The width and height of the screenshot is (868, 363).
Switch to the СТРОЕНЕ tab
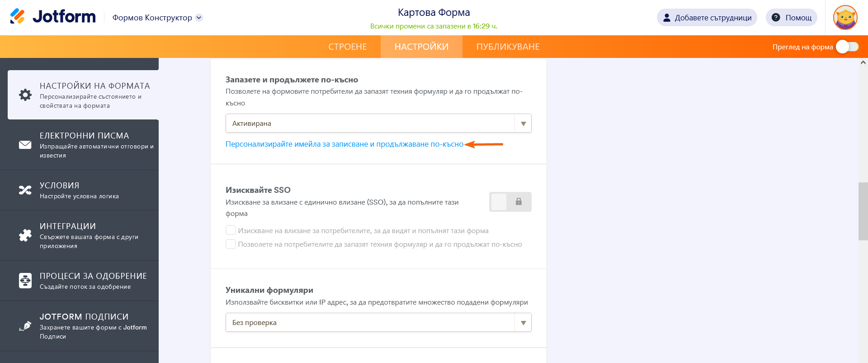348,47
